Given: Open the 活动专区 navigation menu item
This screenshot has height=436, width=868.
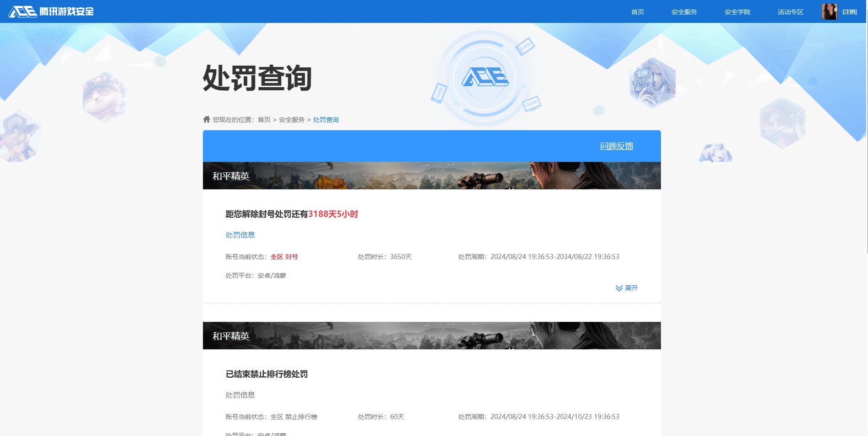Looking at the screenshot, I should (x=790, y=12).
